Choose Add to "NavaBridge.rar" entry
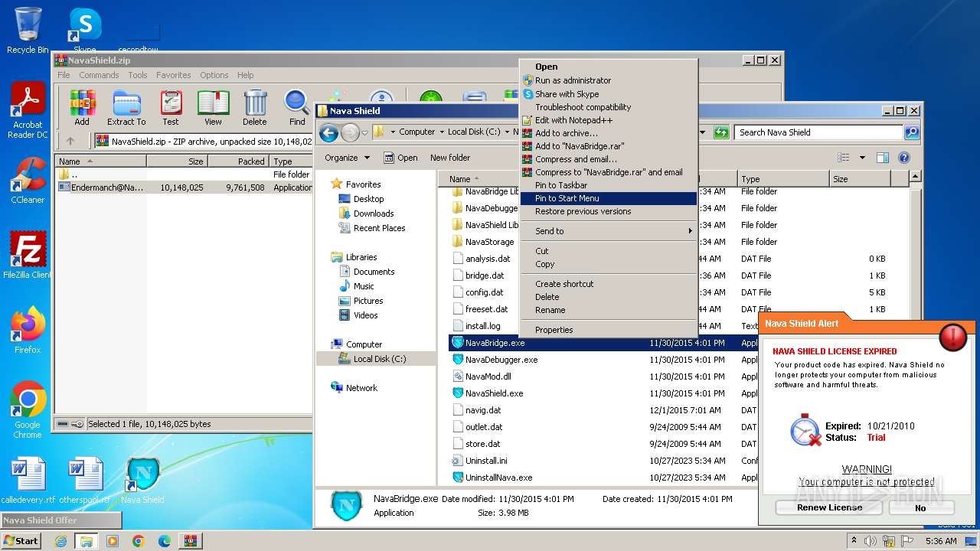Viewport: 980px width, 551px height. [609, 146]
